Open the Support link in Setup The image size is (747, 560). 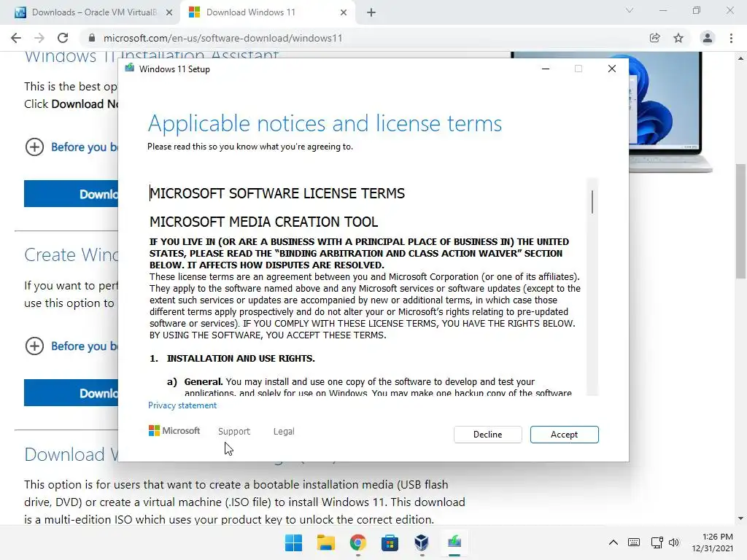point(234,431)
